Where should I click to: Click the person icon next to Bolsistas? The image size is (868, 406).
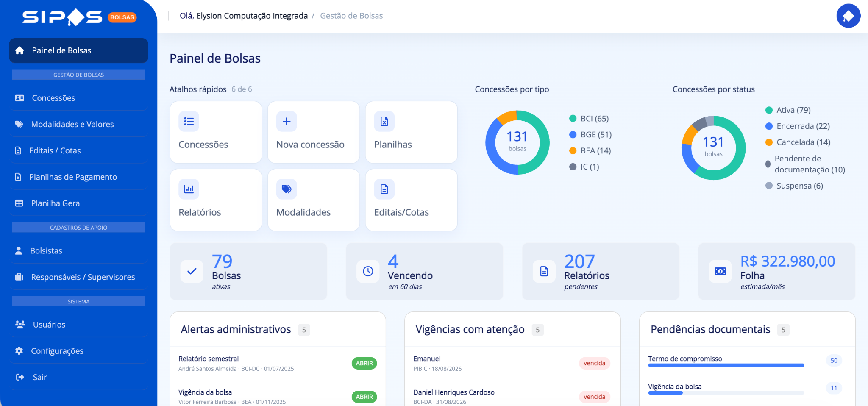[19, 251]
